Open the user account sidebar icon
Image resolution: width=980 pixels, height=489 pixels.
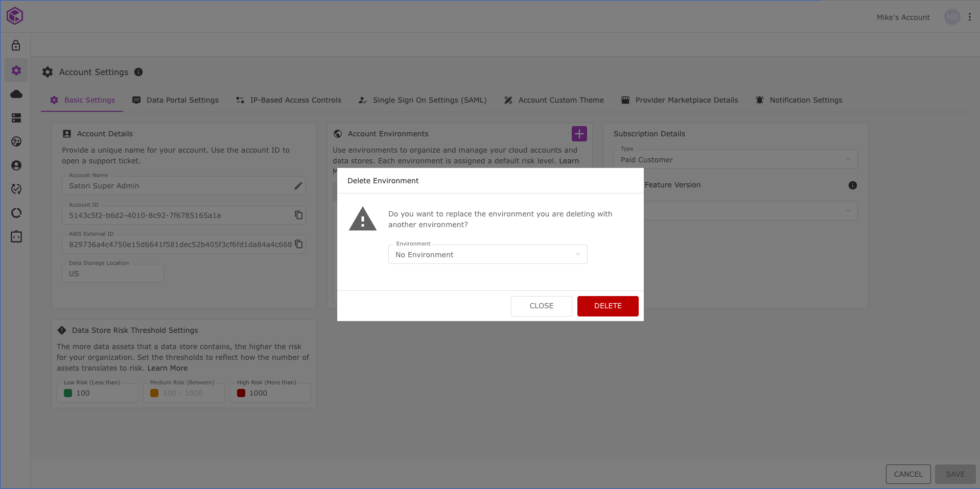click(x=16, y=165)
